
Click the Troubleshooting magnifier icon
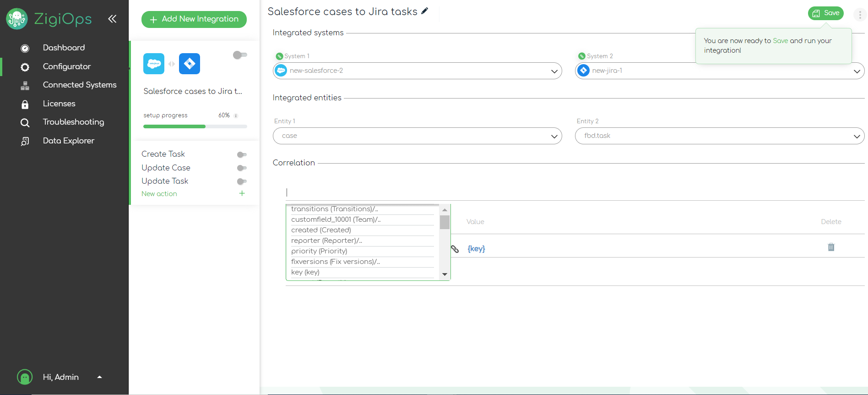point(25,122)
